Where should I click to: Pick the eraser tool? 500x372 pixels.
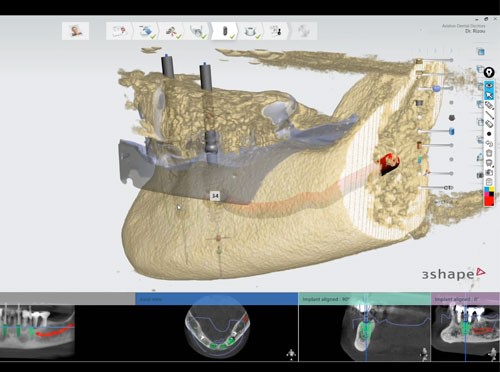(489, 124)
